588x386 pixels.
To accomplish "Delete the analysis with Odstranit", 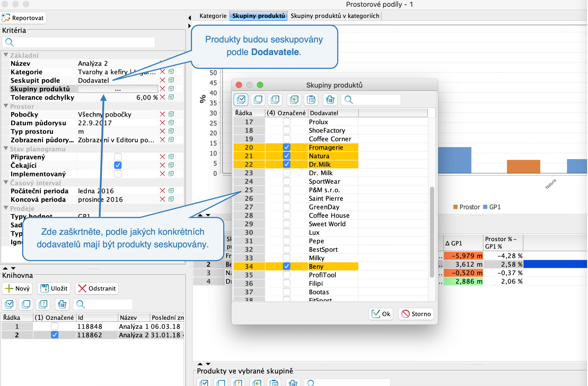I will [x=97, y=288].
